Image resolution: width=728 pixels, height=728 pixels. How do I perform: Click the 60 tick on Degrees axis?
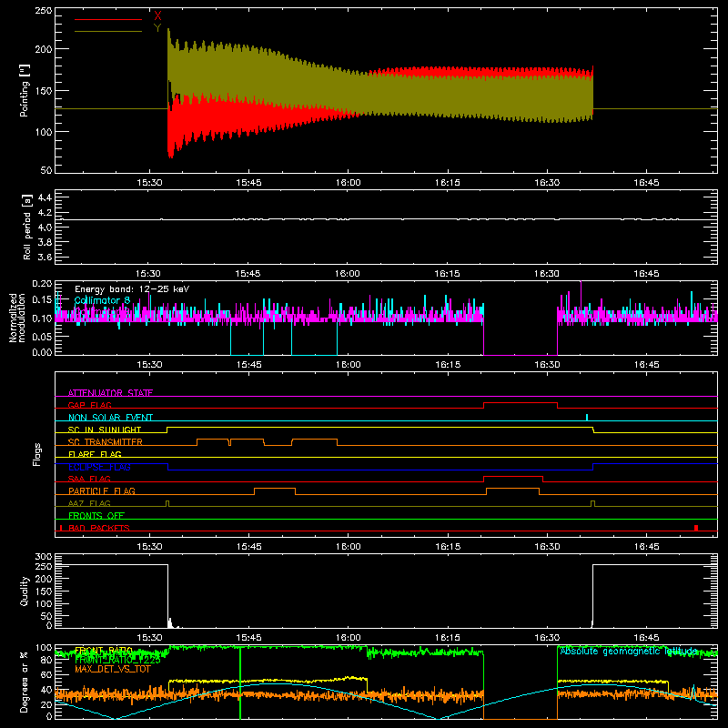pos(46,674)
